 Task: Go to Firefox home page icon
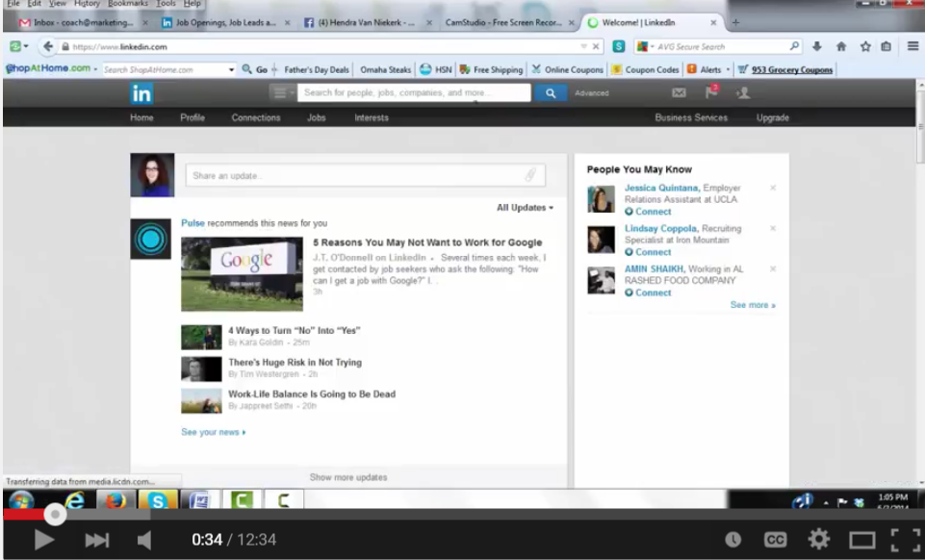coord(841,46)
